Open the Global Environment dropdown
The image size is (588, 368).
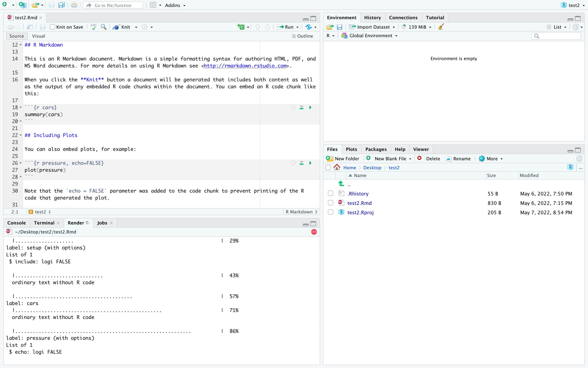tap(371, 36)
